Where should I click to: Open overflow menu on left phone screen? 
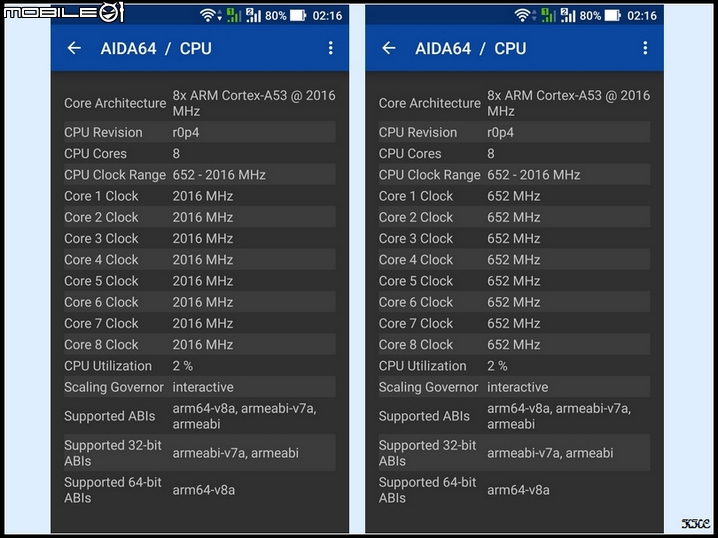(x=330, y=48)
